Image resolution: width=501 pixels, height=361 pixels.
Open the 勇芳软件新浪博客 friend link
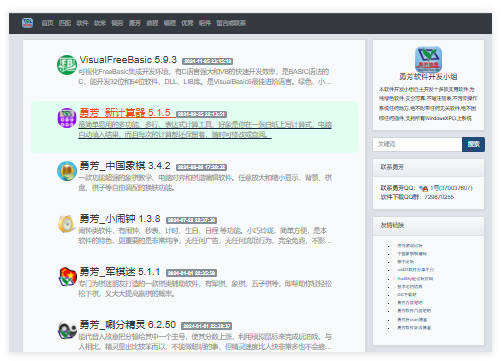click(x=414, y=328)
